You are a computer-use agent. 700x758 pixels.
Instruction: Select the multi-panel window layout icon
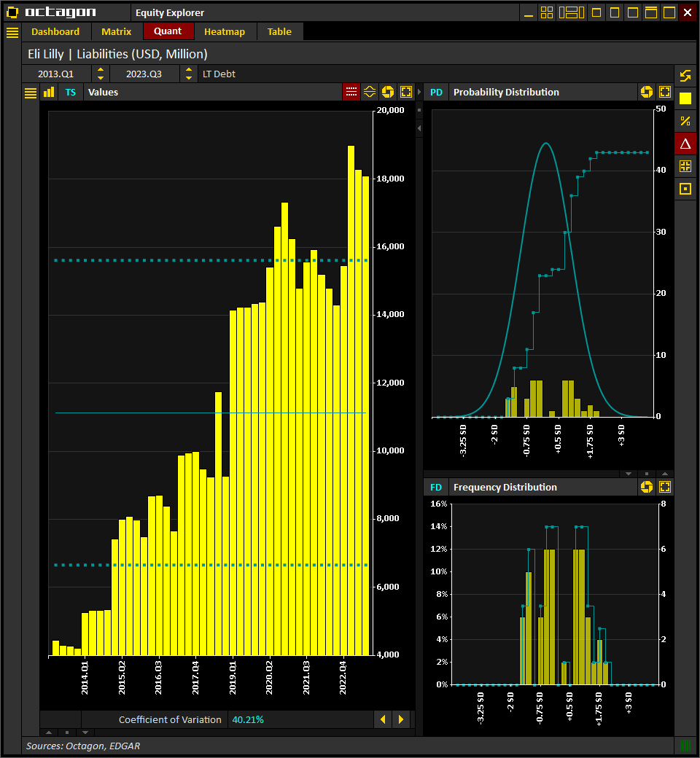[x=572, y=12]
